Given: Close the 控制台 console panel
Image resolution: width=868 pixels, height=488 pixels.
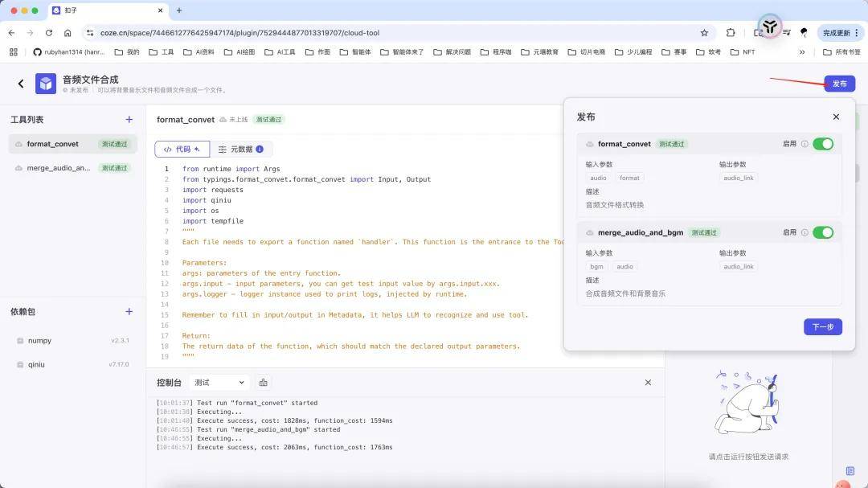Looking at the screenshot, I should pos(648,383).
